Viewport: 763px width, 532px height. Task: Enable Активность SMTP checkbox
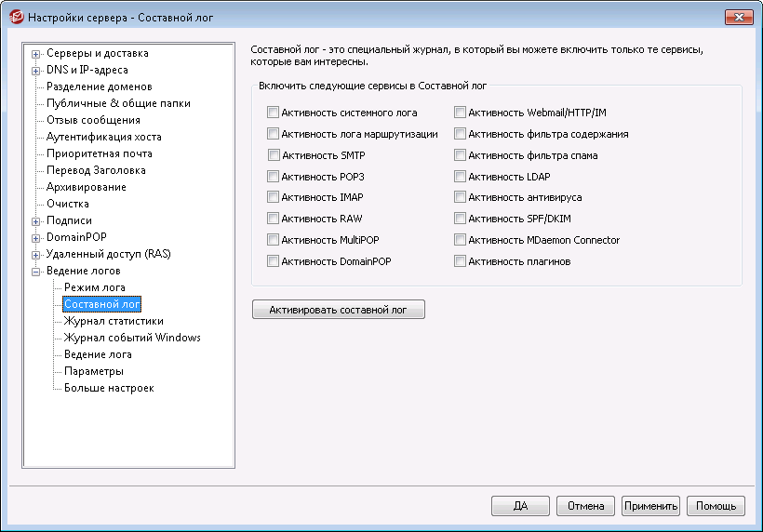click(x=274, y=155)
